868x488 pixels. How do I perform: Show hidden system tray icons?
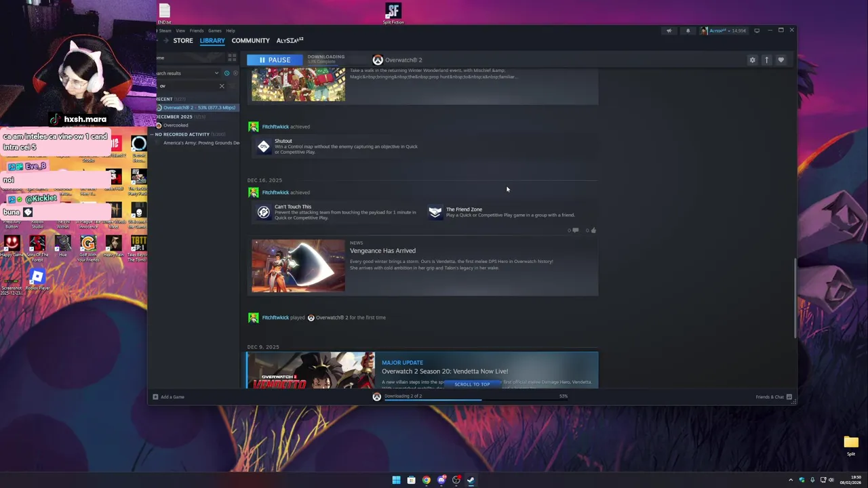point(791,480)
